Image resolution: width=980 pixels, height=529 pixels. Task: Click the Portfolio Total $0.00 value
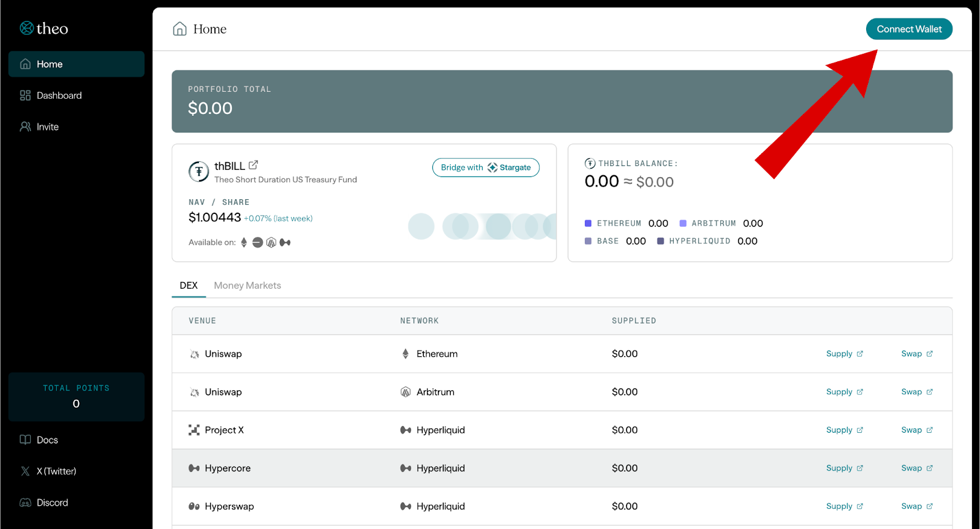(x=210, y=108)
